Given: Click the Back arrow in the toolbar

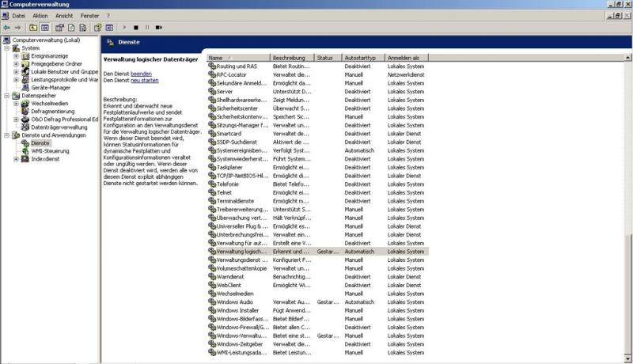Looking at the screenshot, I should (6, 27).
